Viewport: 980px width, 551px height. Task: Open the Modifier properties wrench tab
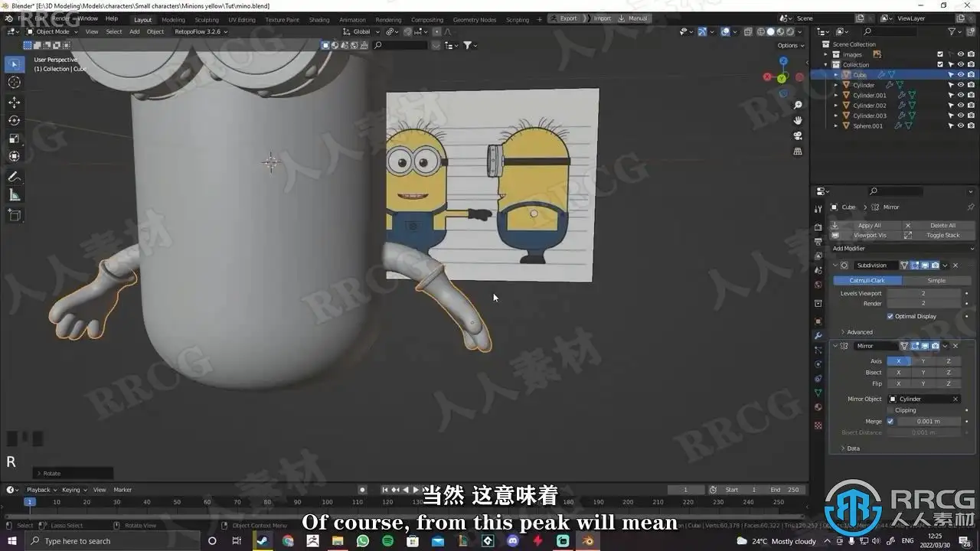pos(818,336)
